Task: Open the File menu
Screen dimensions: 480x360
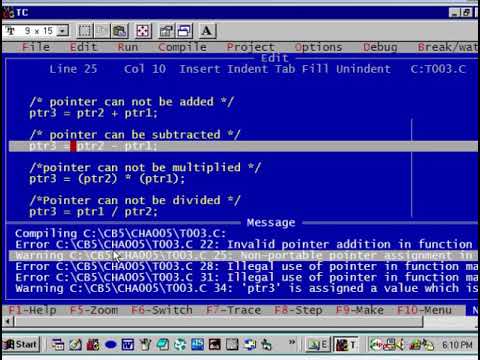Action: click(35, 47)
